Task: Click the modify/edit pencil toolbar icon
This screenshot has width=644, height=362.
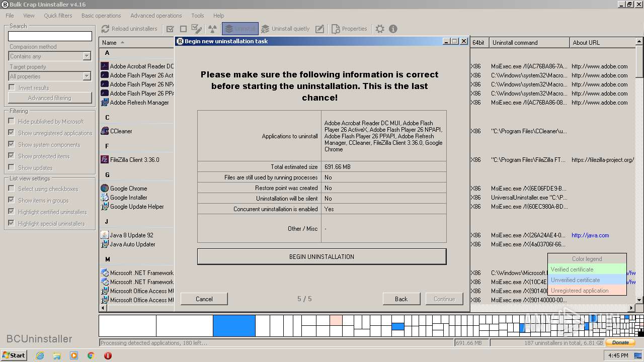Action: point(319,29)
